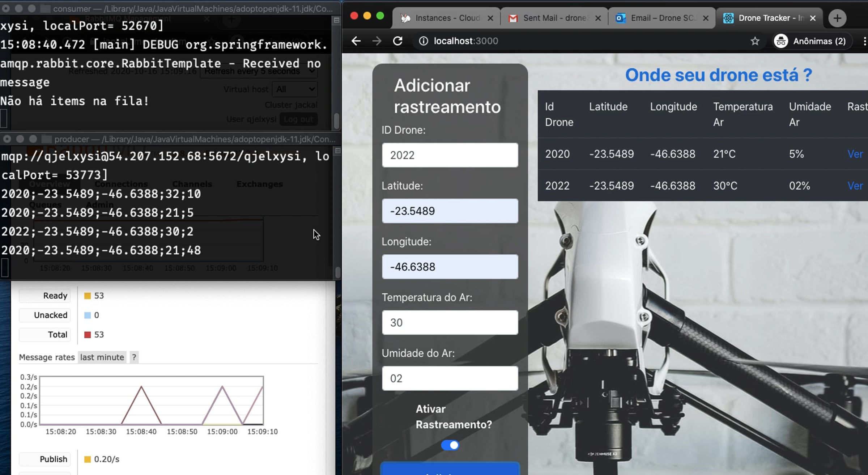Click the consumer terminal scrollbar

point(336,120)
